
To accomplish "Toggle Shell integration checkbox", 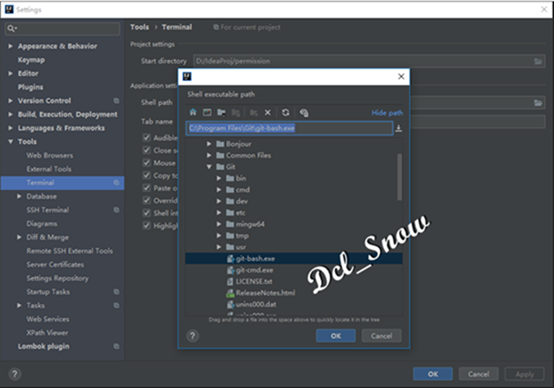I will click(x=147, y=213).
